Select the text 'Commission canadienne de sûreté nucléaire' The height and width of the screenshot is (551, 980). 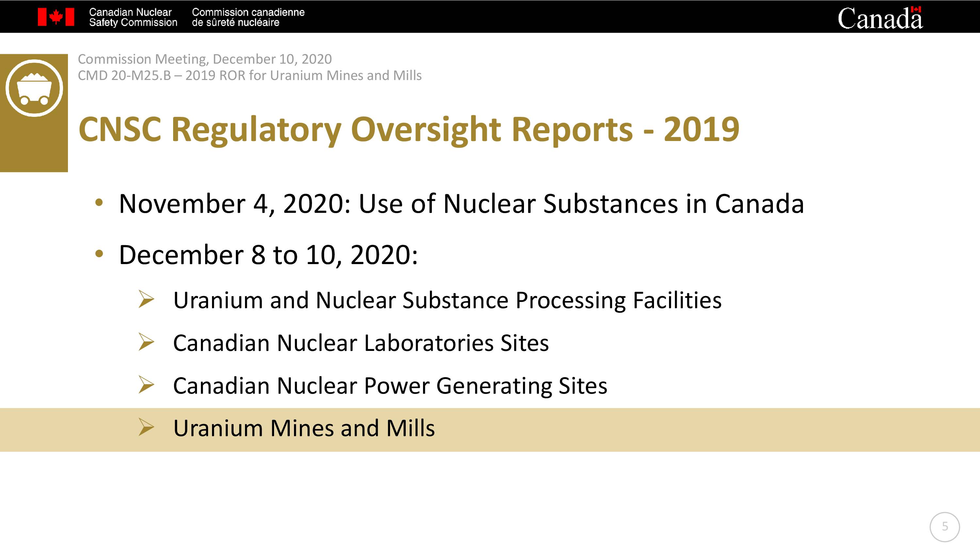[248, 17]
